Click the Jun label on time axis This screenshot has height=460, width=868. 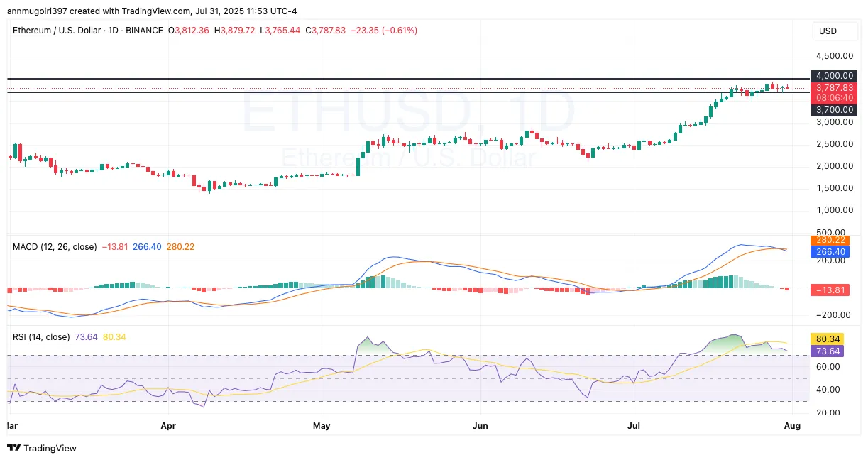pos(480,426)
